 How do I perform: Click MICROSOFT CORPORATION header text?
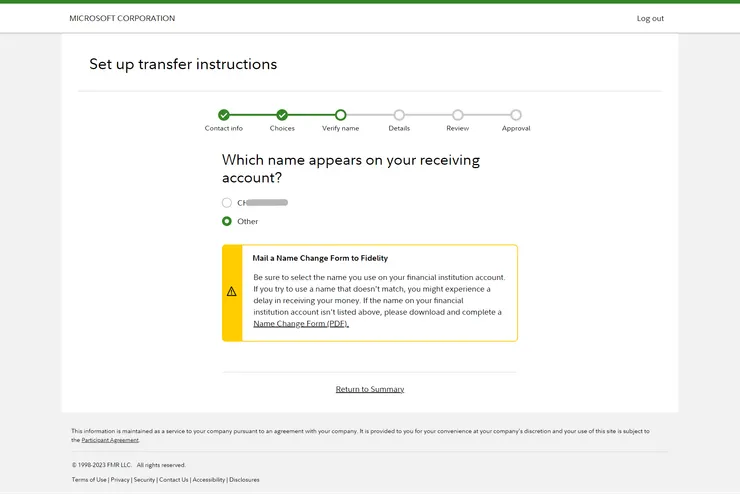tap(122, 18)
